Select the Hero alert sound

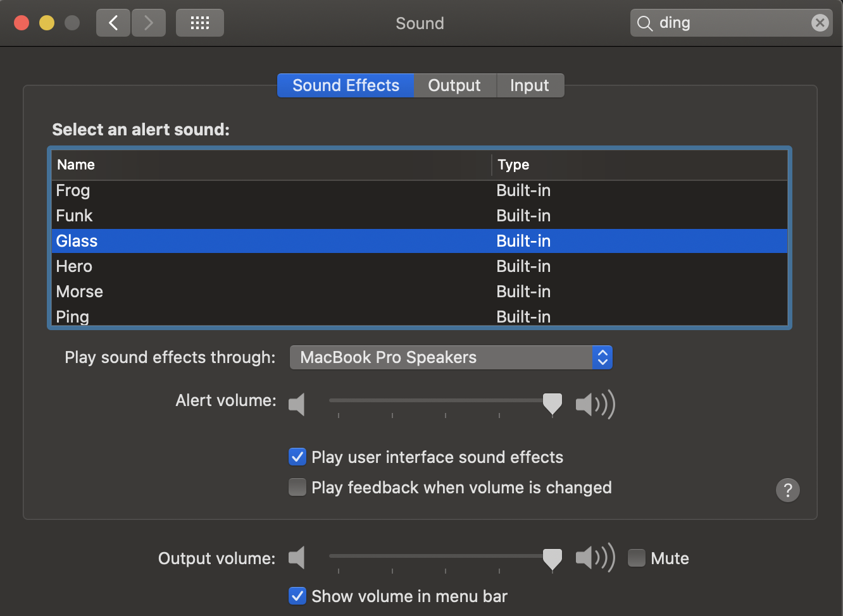[x=75, y=266]
